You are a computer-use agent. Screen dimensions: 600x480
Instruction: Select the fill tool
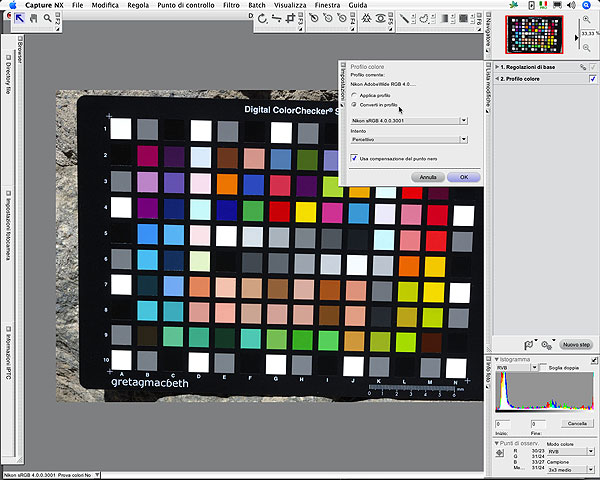click(463, 18)
